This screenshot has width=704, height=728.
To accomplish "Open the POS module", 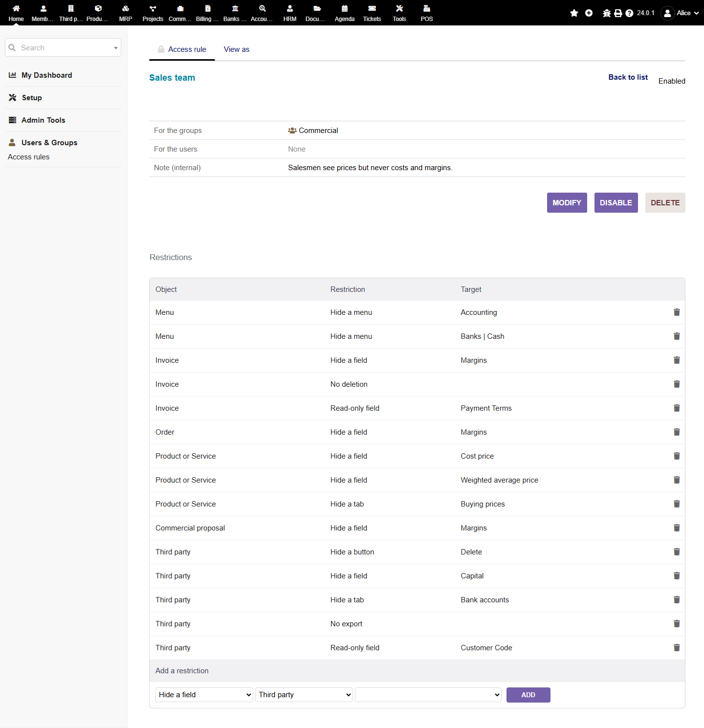I will point(427,13).
